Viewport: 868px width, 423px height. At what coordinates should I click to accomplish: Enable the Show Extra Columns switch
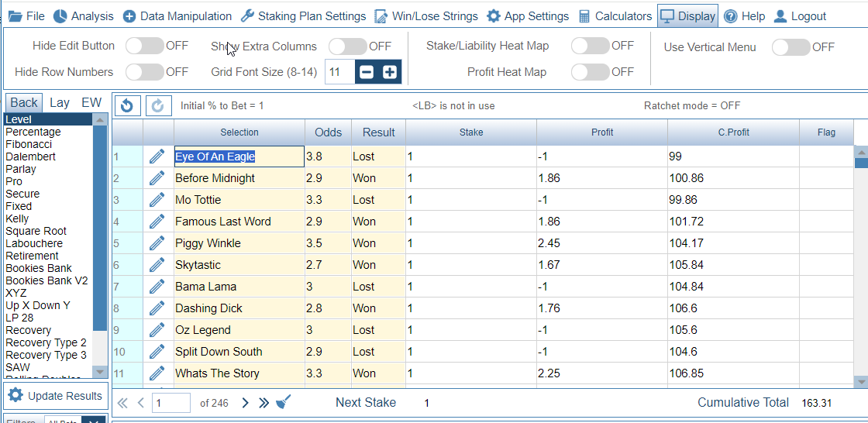point(347,46)
